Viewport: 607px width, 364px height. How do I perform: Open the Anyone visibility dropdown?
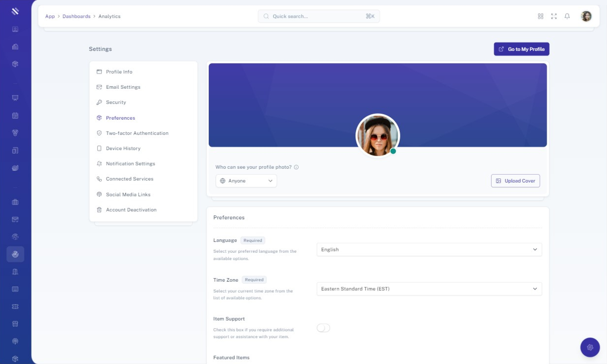coord(246,181)
